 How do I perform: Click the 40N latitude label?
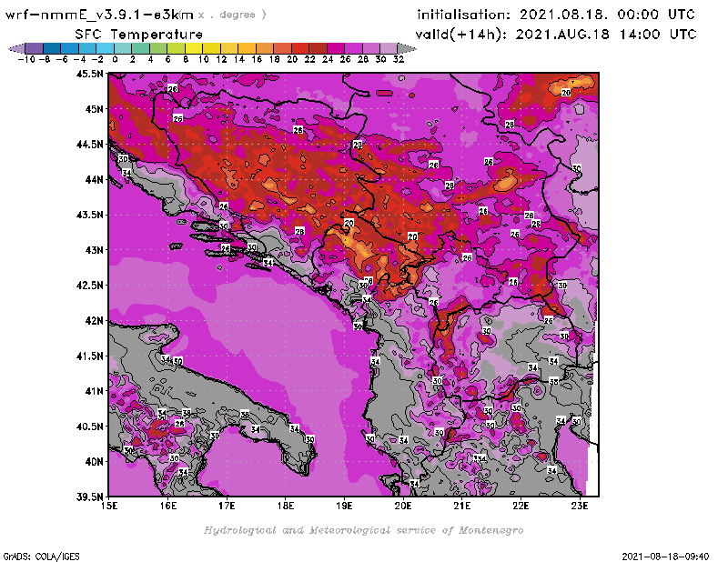94,462
